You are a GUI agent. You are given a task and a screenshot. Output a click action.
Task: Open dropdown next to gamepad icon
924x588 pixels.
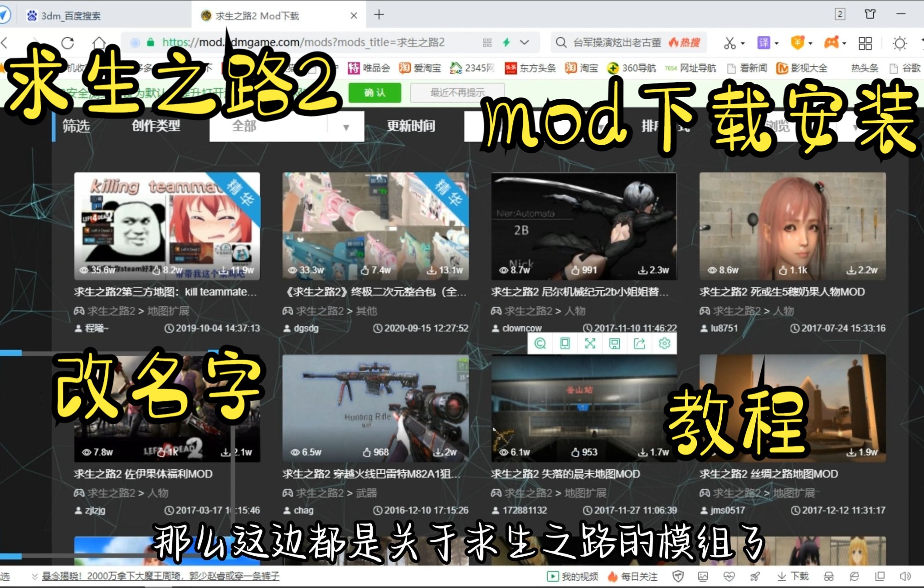[x=844, y=44]
